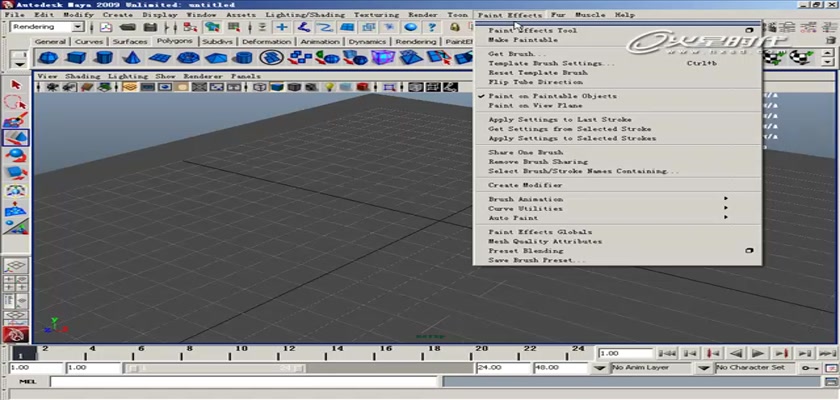The width and height of the screenshot is (840, 400).
Task: Click the snap to grids plus icon
Action: click(282, 27)
